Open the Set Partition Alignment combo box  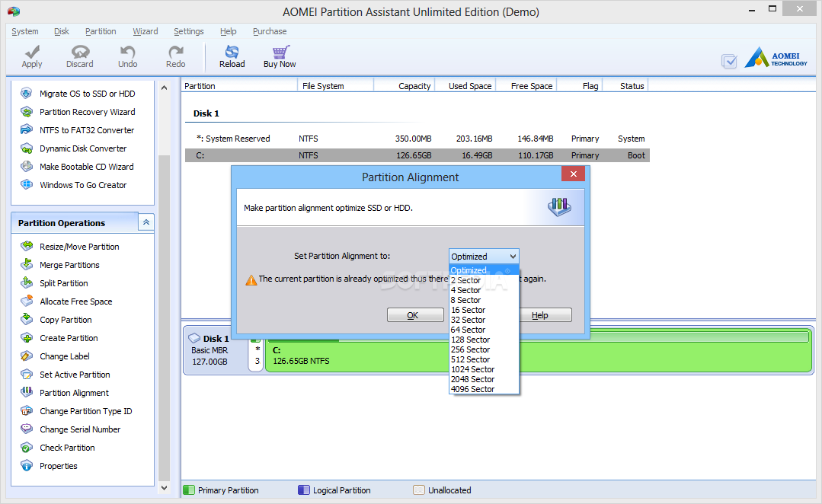pyautogui.click(x=484, y=257)
